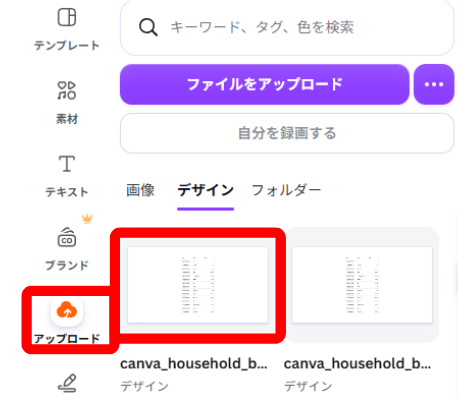Screen dimensions: 458x407
Task: Click the first canva_household_b... file name
Action: point(194,364)
